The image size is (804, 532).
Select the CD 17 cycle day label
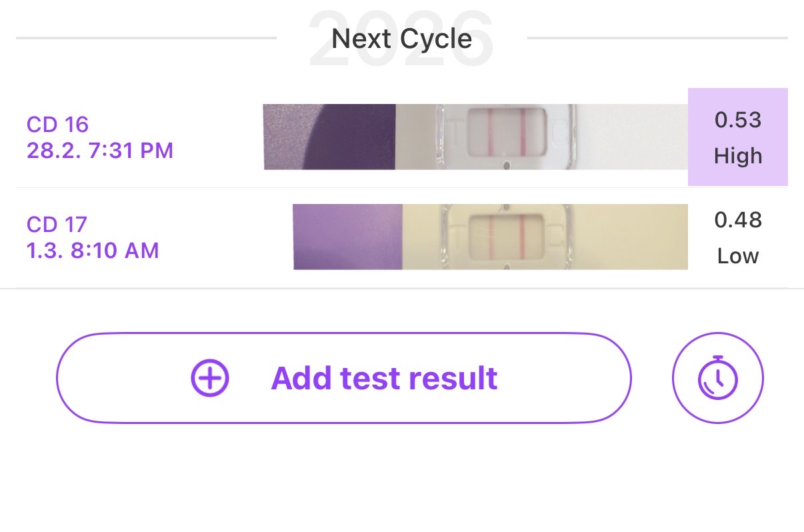(57, 224)
